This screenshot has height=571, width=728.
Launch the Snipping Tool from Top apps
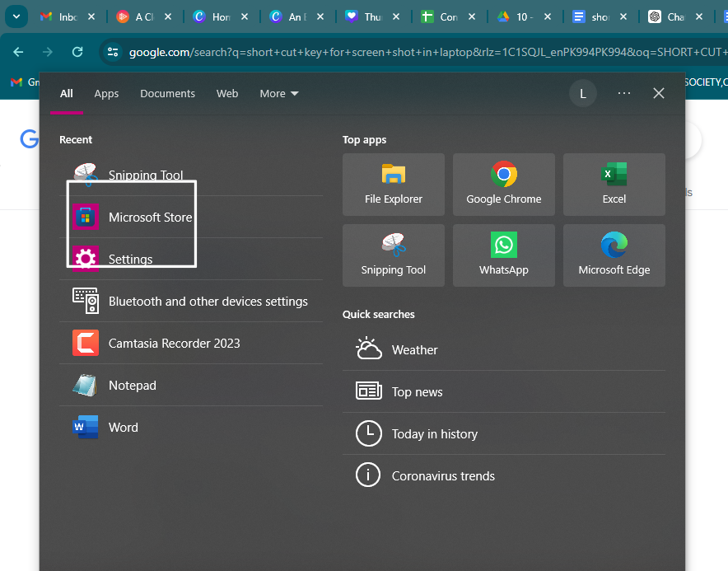click(393, 255)
